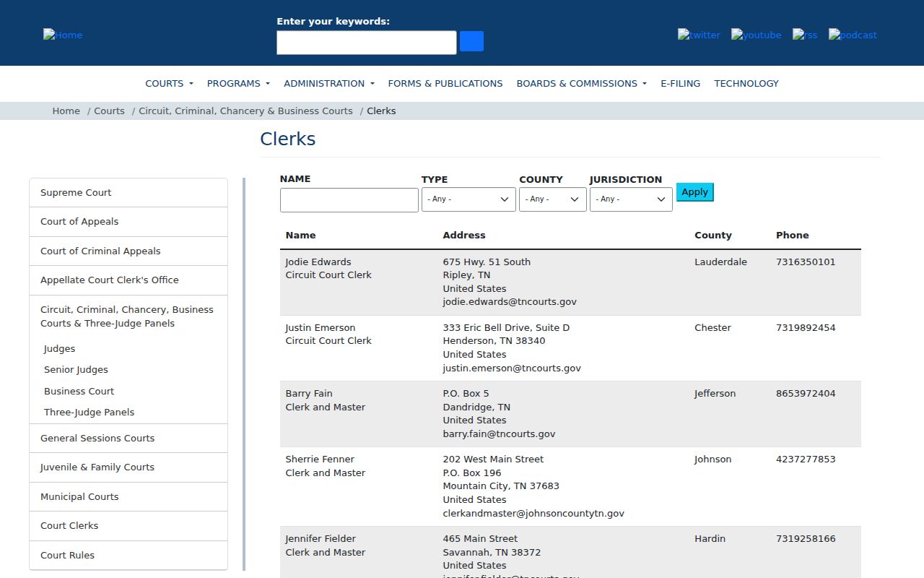924x578 pixels.
Task: Open Judges sidebar sub-link
Action: 59,348
